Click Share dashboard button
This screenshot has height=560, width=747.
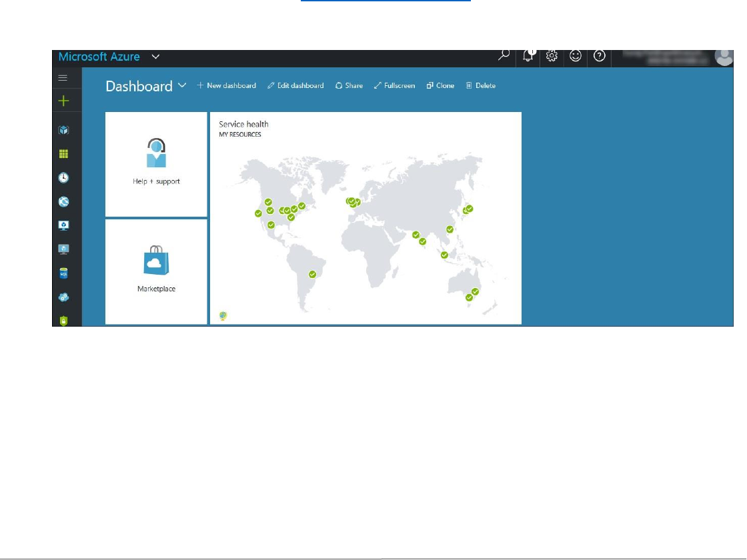(x=349, y=86)
